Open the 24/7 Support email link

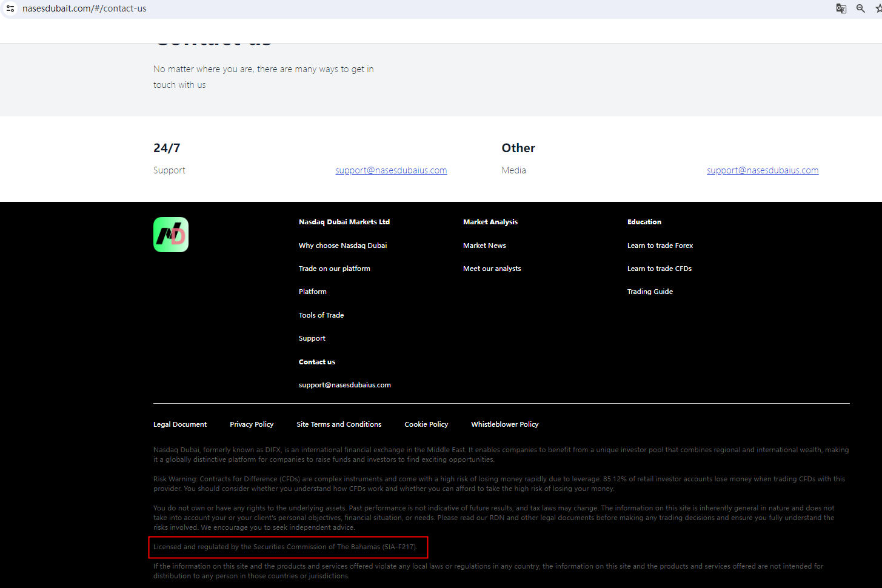click(391, 170)
